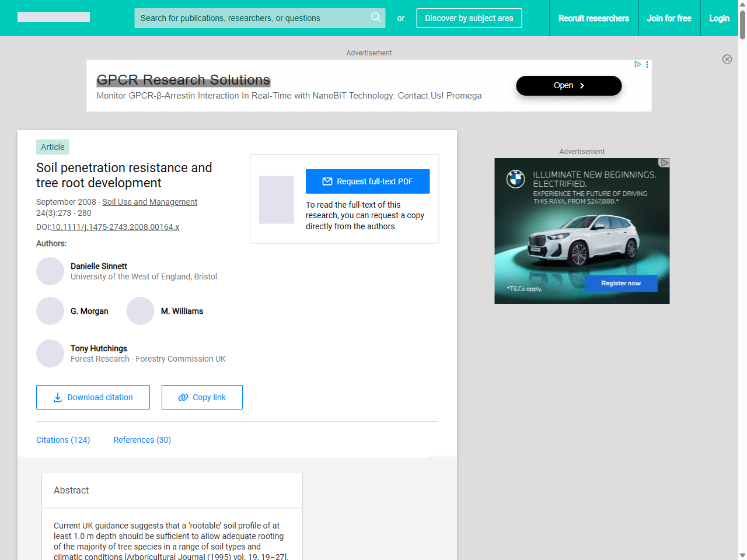Open the Recruit researchers menu
The image size is (747, 560).
click(594, 18)
